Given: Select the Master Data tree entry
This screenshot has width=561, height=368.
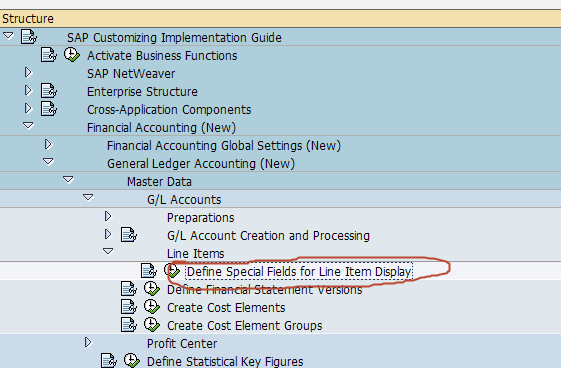Looking at the screenshot, I should coord(159,182).
